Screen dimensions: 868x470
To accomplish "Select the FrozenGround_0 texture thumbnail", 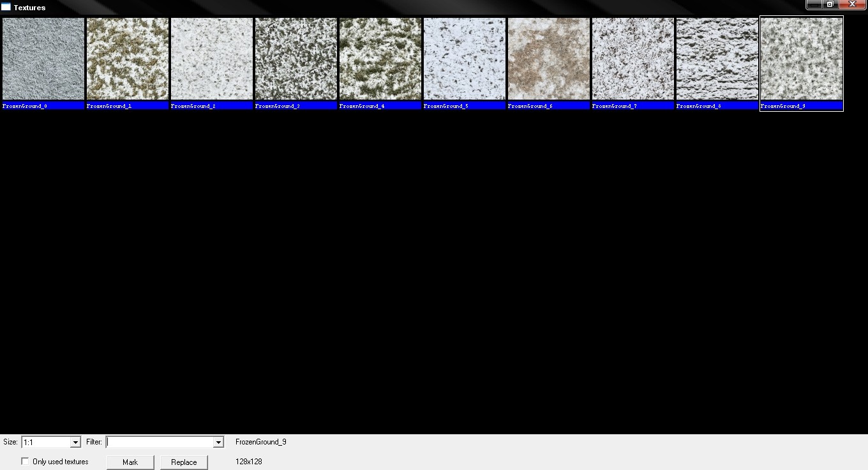I will pyautogui.click(x=43, y=59).
